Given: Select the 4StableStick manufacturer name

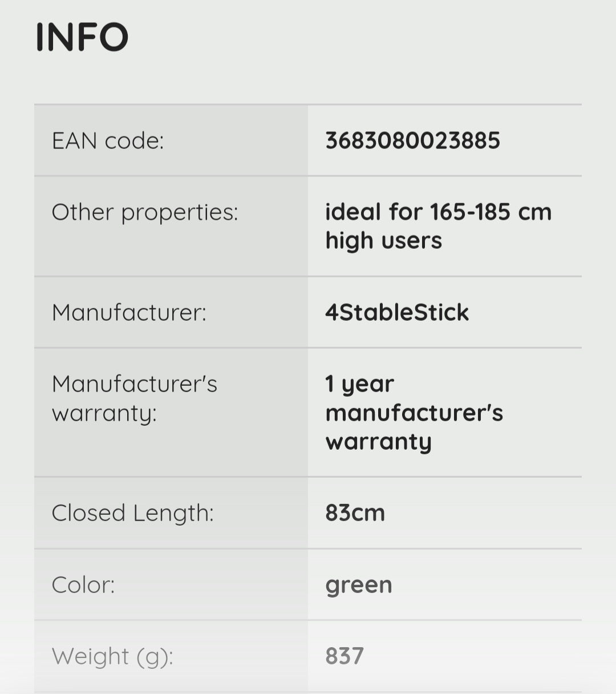Looking at the screenshot, I should coord(397,313).
